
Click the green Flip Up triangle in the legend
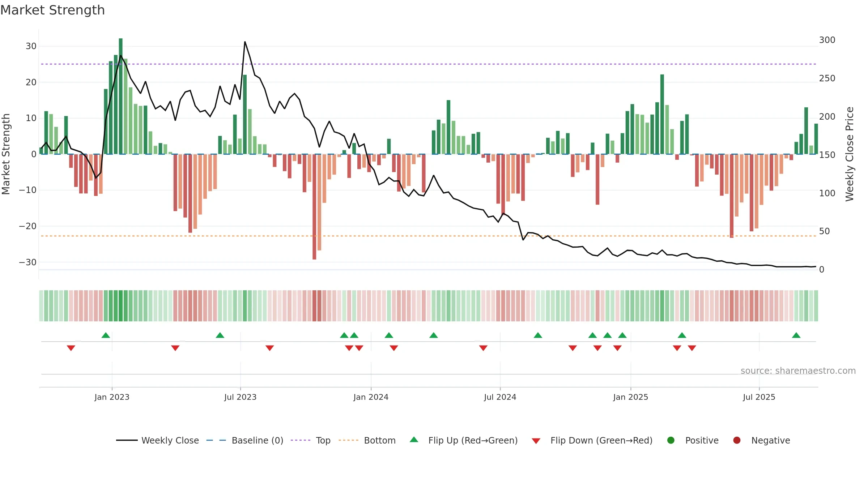click(x=414, y=440)
